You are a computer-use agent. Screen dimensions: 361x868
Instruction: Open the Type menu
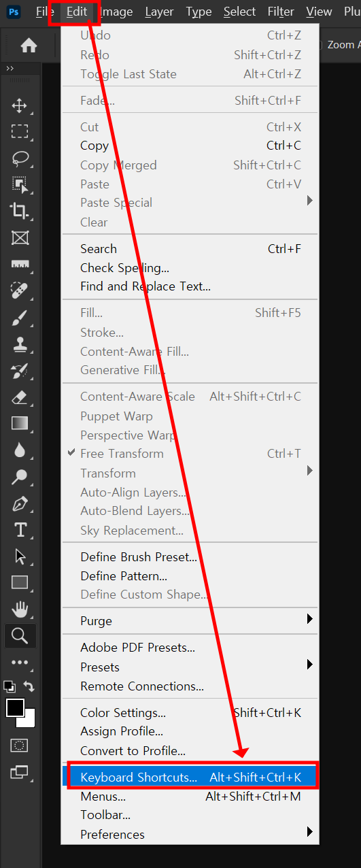click(199, 12)
